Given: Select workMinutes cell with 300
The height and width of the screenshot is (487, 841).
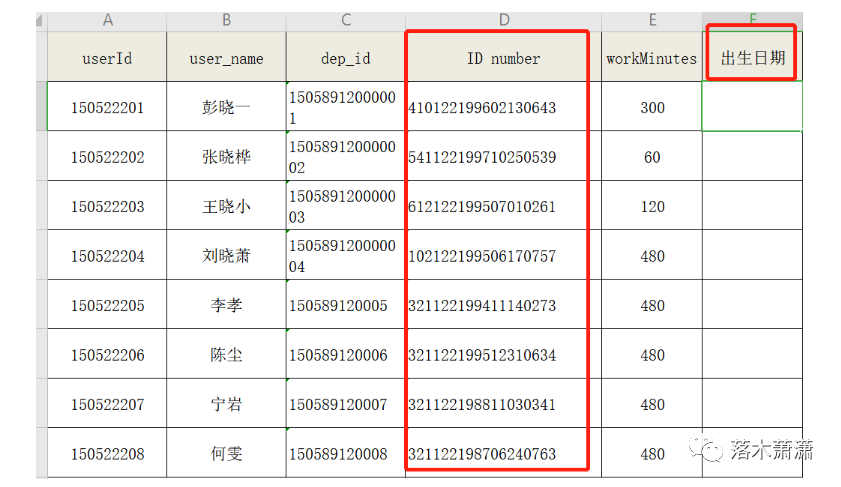Looking at the screenshot, I should pos(652,106).
